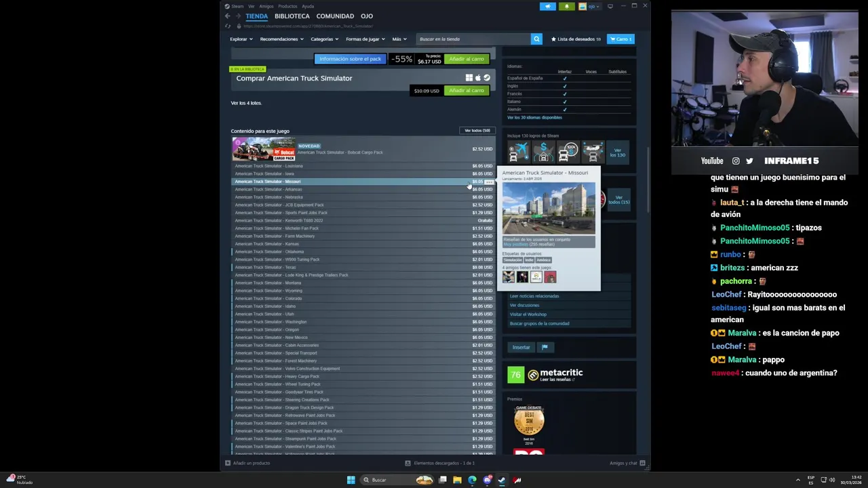This screenshot has height=488, width=868.
Task: Open the Missouri popup preview image
Action: point(549,208)
